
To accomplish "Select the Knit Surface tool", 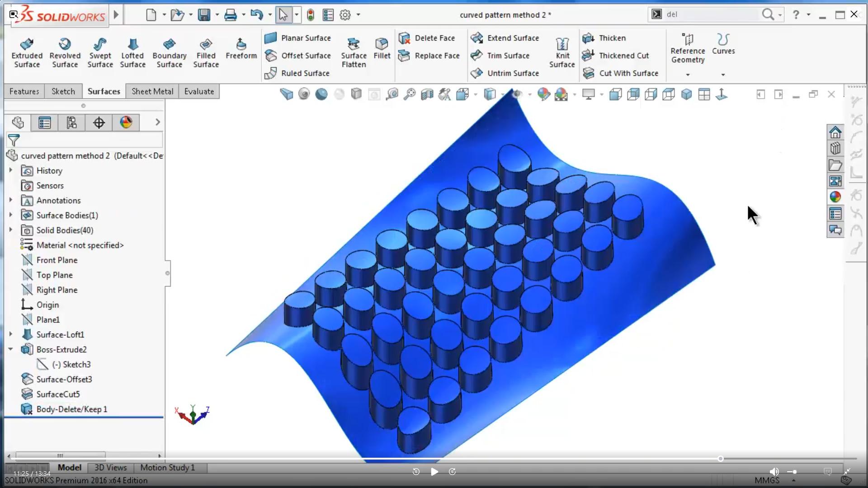I will click(561, 52).
